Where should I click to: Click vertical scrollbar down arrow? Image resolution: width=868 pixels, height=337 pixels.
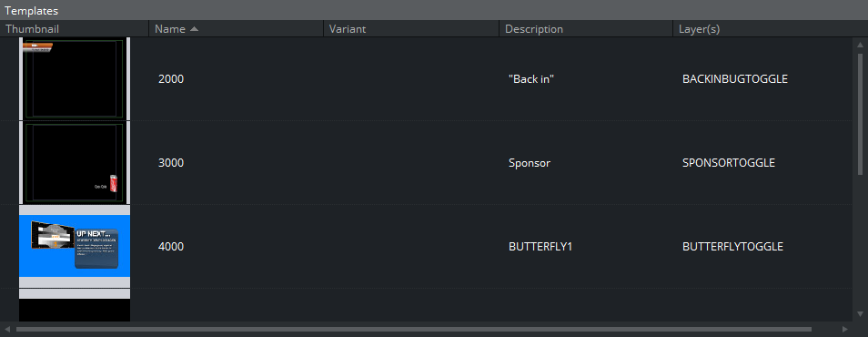coord(860,313)
